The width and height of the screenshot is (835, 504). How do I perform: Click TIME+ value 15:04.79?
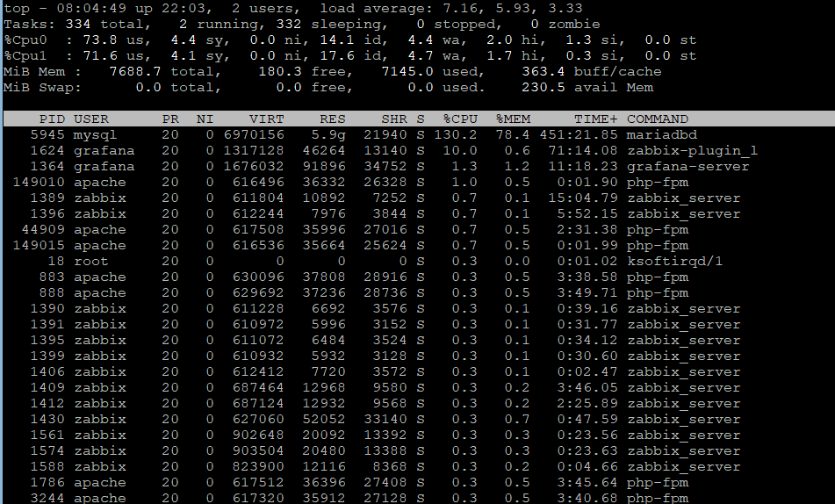coord(583,198)
